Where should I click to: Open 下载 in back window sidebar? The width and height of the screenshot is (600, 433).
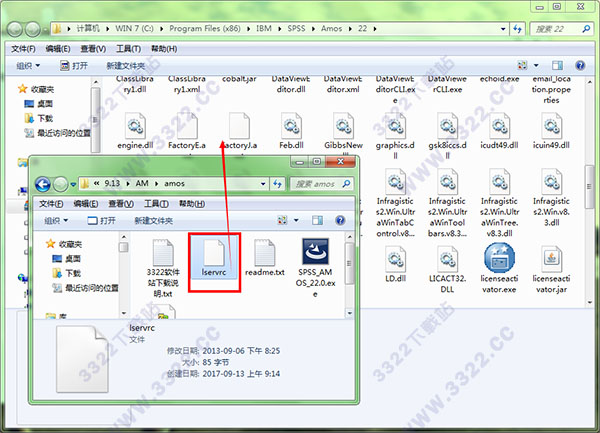tap(38, 118)
